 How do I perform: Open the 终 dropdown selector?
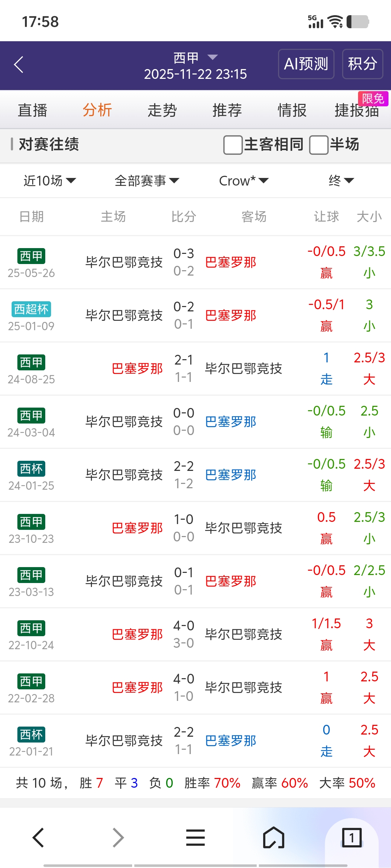point(341,180)
